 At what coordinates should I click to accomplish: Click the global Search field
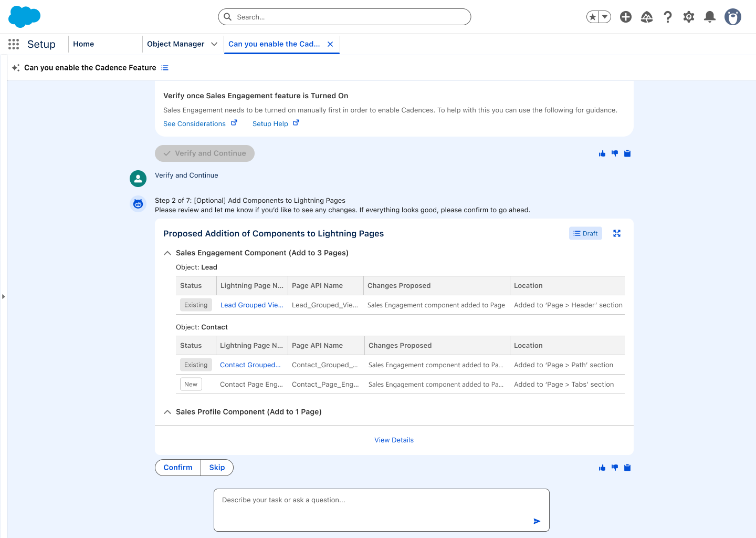[344, 17]
